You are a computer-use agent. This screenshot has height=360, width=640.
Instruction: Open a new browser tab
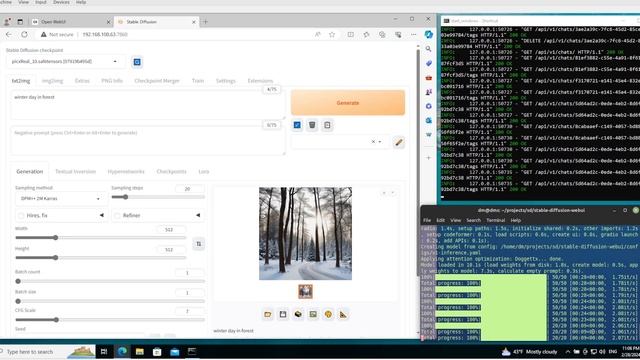click(205, 22)
